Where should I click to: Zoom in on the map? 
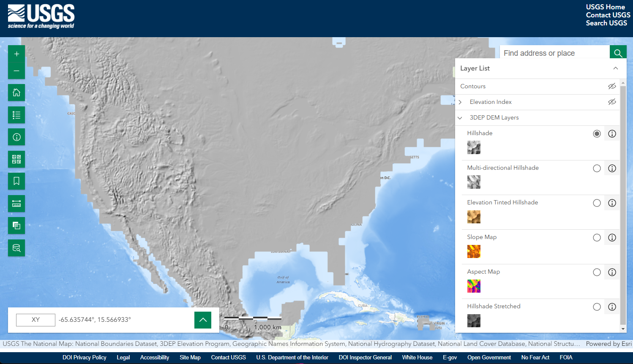coord(16,54)
